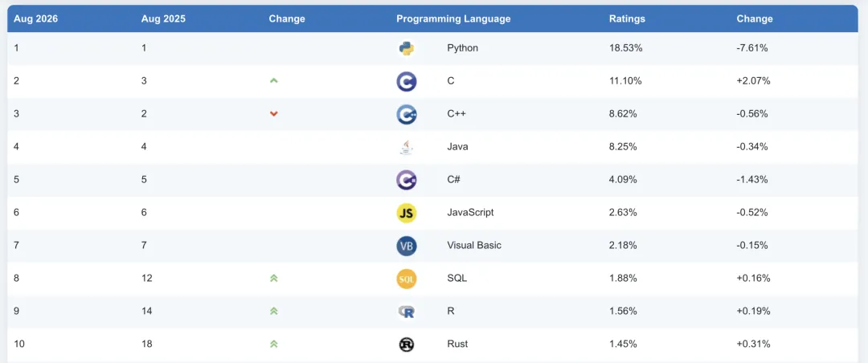Viewport: 868px width, 363px height.
Task: Click the yellow JS JavaScript icon
Action: (407, 213)
